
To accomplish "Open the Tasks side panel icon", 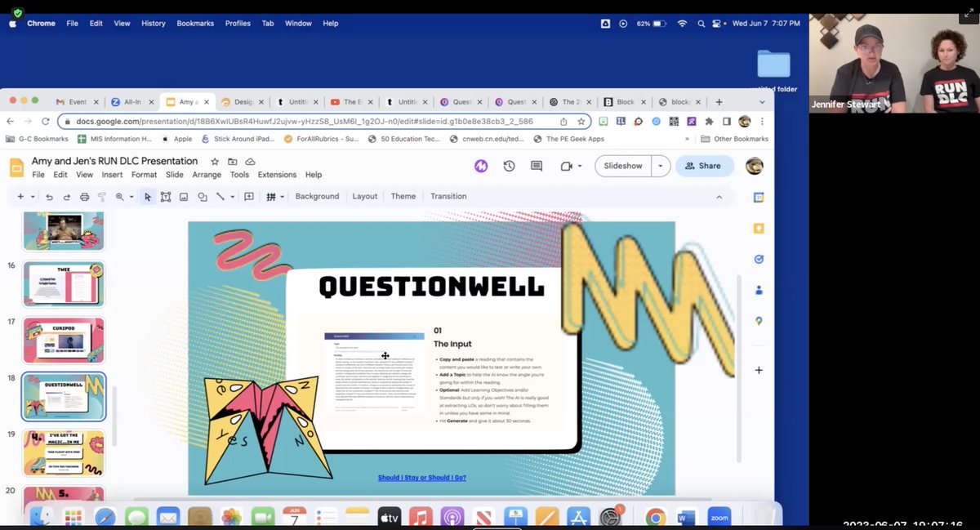I will coord(759,259).
